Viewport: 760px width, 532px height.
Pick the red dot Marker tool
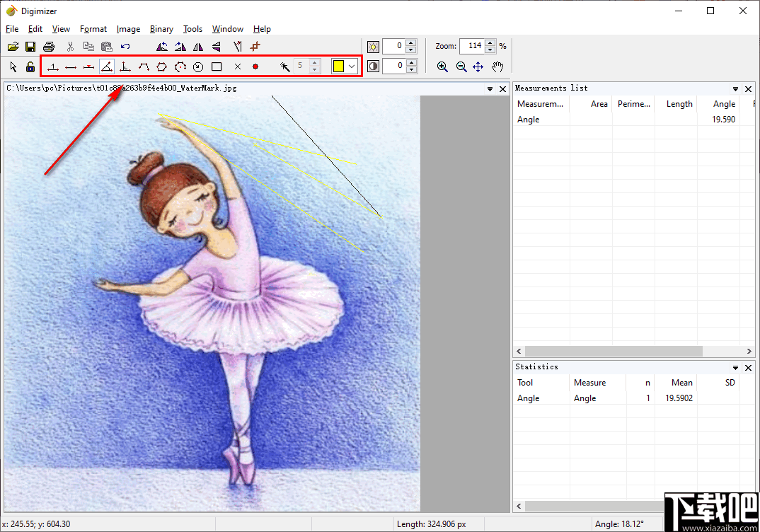point(255,66)
